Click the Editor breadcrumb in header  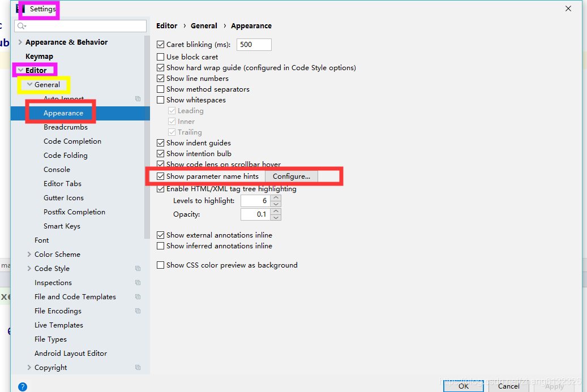[x=166, y=26]
